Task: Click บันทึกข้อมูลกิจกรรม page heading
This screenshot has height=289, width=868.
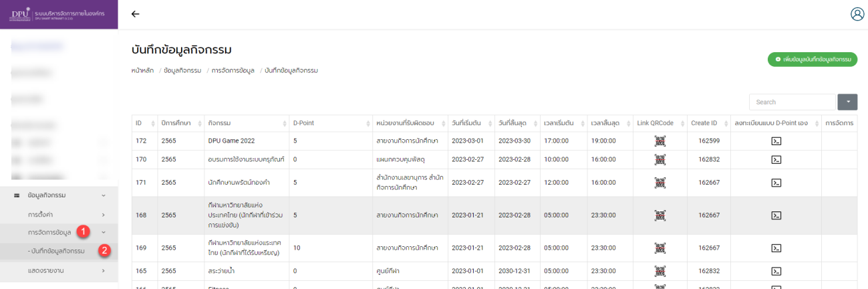Action: point(181,50)
